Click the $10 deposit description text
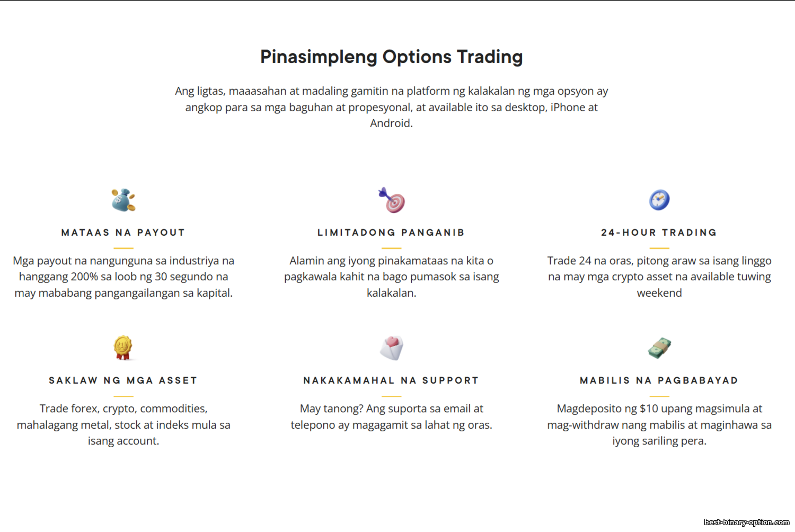Viewport: 795px width, 532px height. (659, 424)
